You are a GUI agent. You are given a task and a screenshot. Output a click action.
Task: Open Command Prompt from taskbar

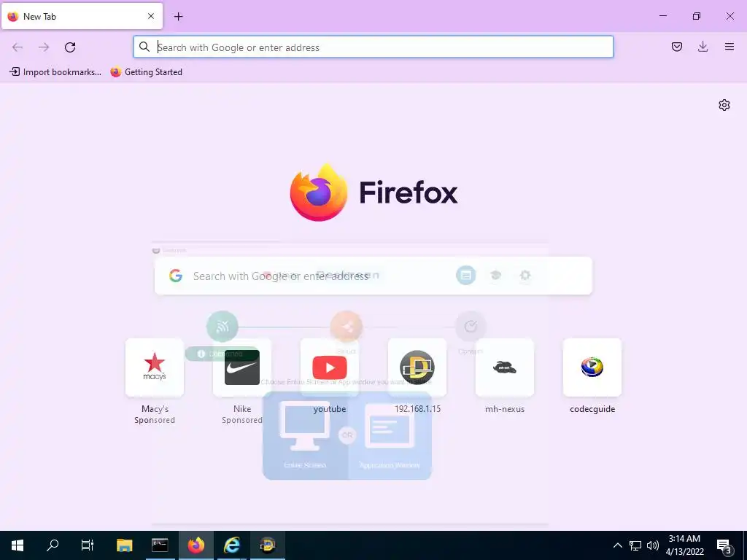(x=160, y=545)
